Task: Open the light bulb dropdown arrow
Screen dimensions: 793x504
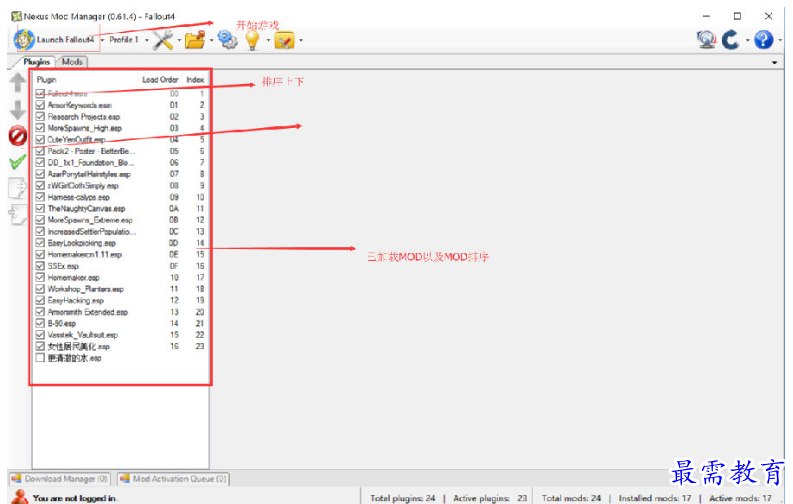Action: coord(268,40)
